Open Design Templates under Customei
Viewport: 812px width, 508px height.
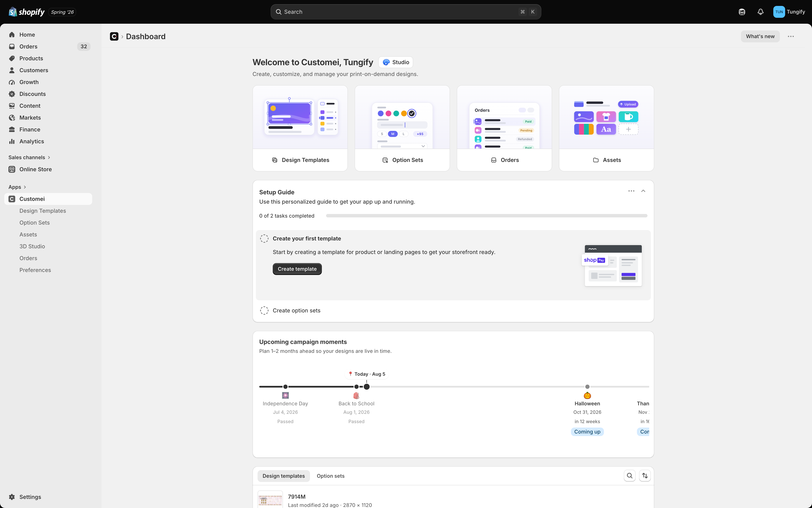pyautogui.click(x=43, y=211)
